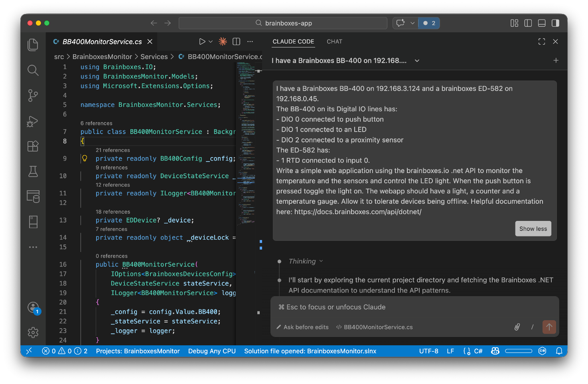Image resolution: width=588 pixels, height=384 pixels.
Task: Attach a file using the paperclip icon
Action: (x=517, y=327)
